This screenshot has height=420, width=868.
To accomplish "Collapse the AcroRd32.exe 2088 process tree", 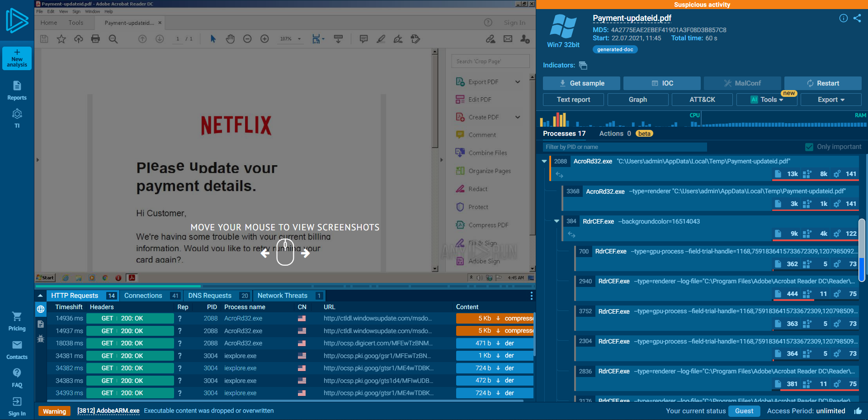I will (x=544, y=161).
